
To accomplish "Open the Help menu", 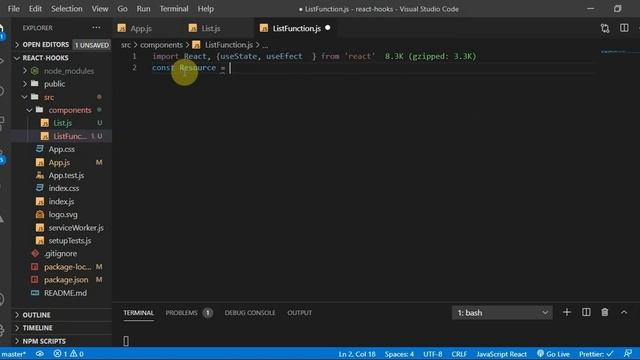I will pyautogui.click(x=206, y=9).
